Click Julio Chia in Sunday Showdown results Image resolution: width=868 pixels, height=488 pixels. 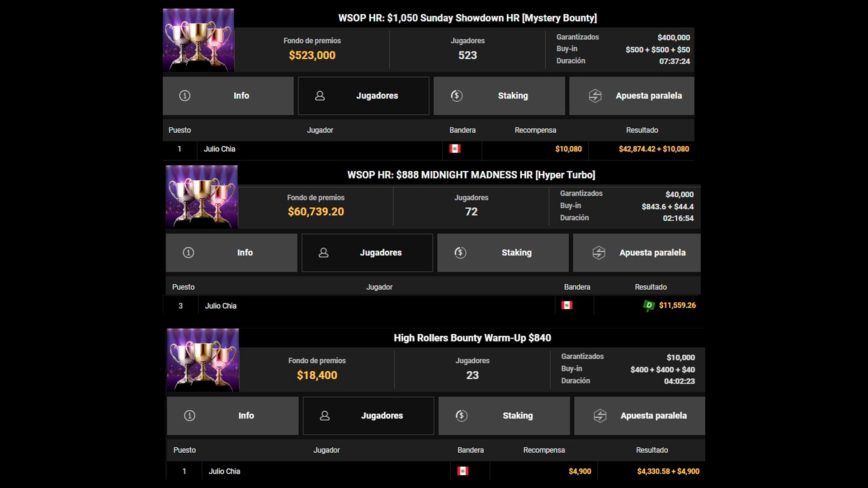[219, 149]
